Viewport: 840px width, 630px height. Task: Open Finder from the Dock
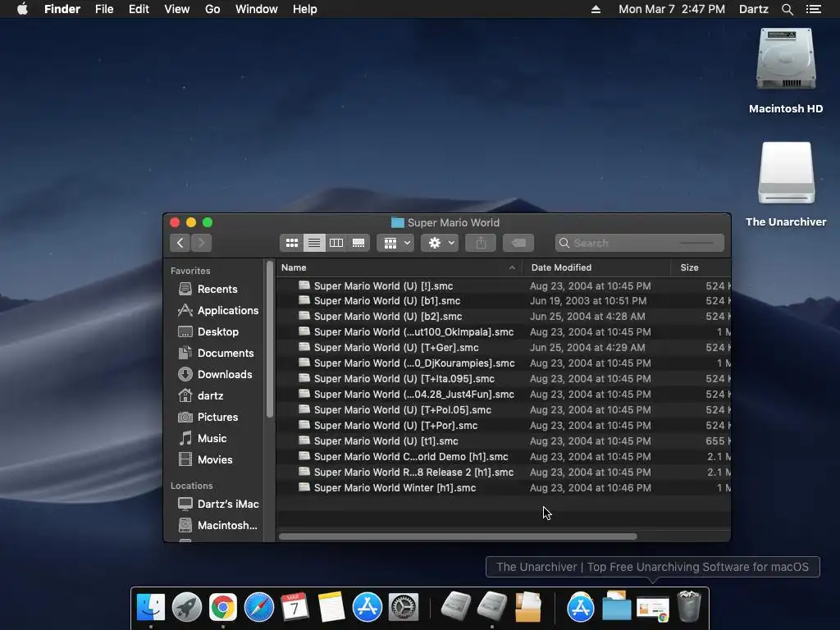tap(151, 607)
